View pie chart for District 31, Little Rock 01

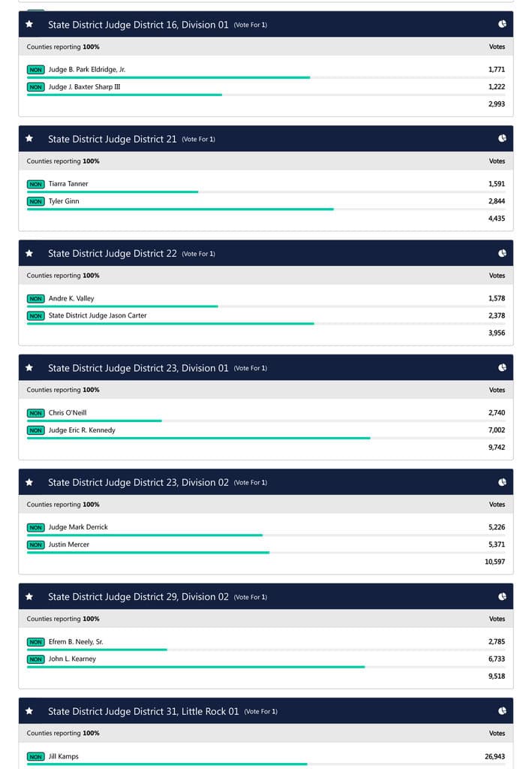point(502,711)
